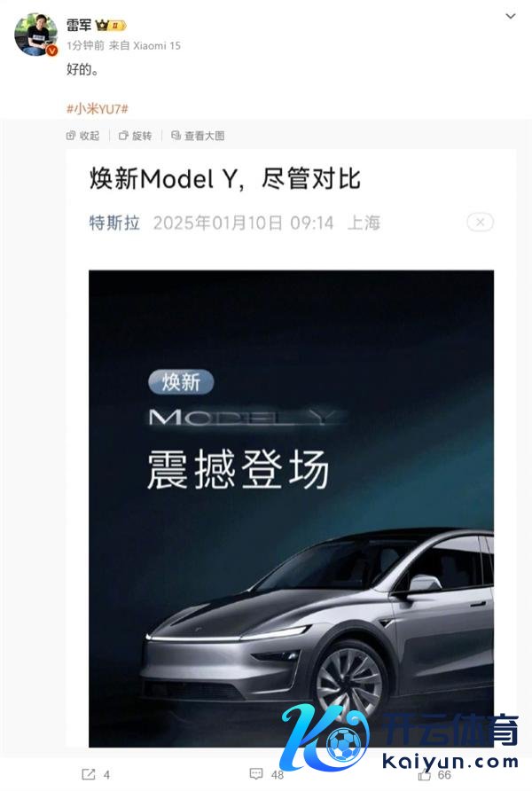The image size is (532, 791).
Task: Open the #小米YU7# hashtag
Action: 98,108
